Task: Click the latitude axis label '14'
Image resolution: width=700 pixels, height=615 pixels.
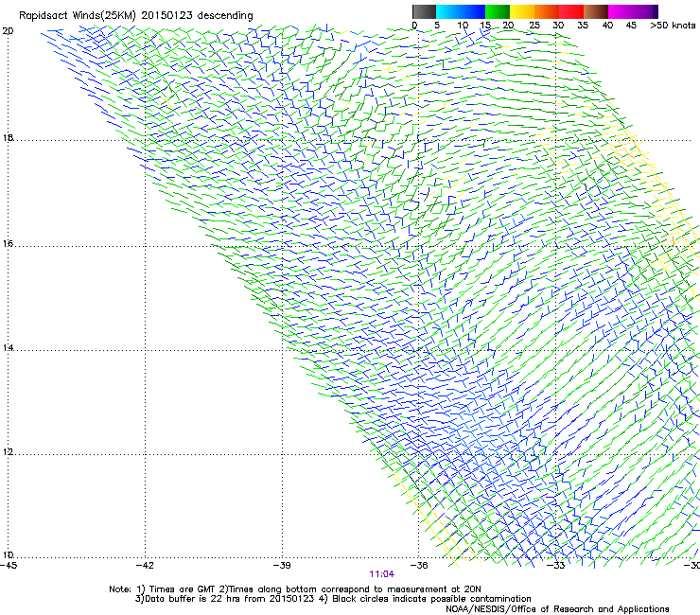Action: pyautogui.click(x=8, y=347)
